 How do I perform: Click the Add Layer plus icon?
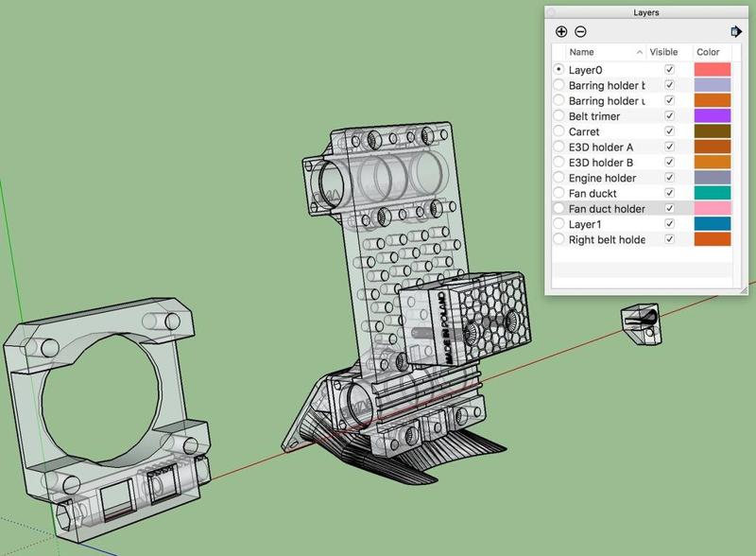(561, 32)
